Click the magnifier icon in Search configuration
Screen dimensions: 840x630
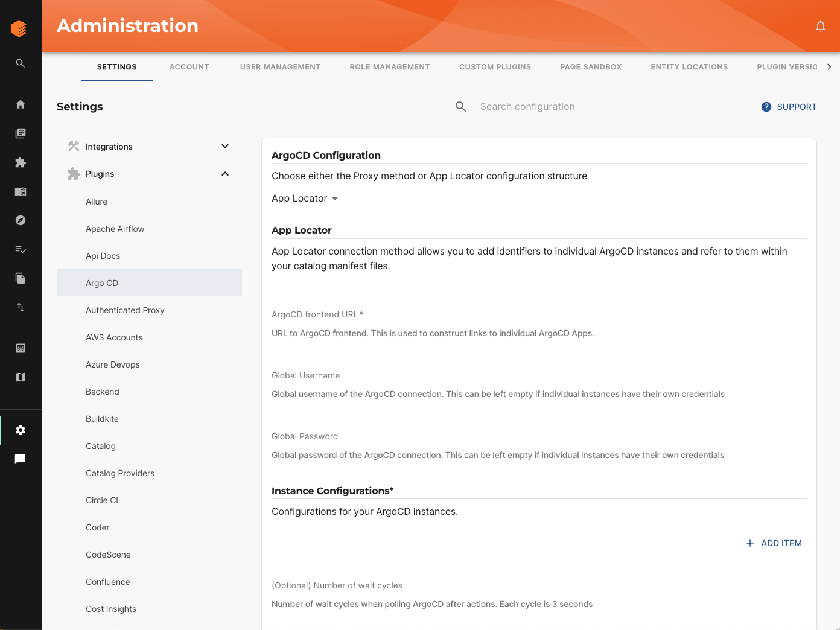pos(461,107)
